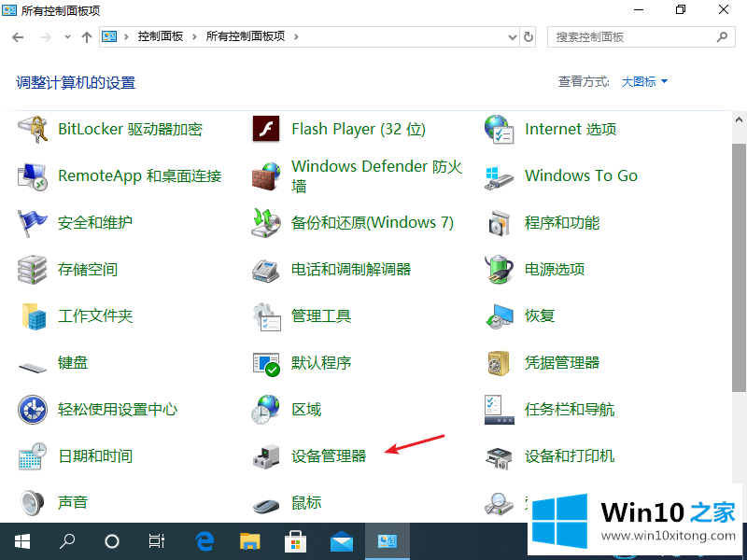The width and height of the screenshot is (747, 560).
Task: Open the 电源选项 battery icon
Action: coord(500,270)
